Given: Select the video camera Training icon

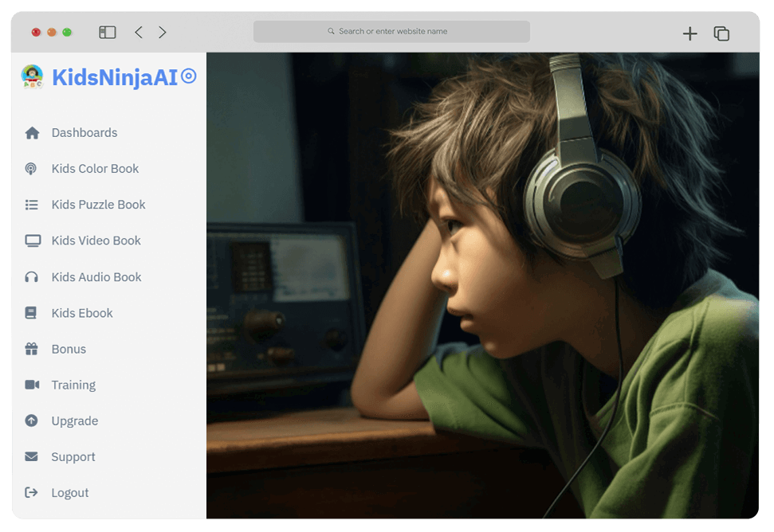Looking at the screenshot, I should [x=32, y=385].
